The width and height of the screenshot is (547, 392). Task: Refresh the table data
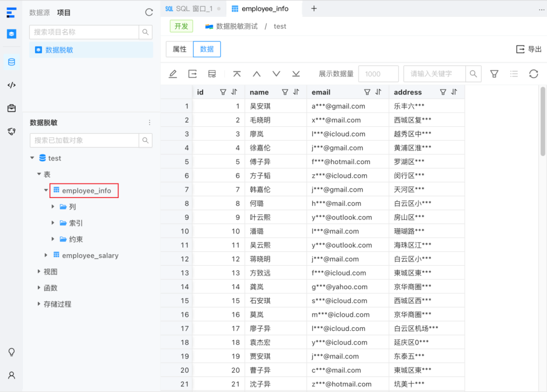pos(533,74)
